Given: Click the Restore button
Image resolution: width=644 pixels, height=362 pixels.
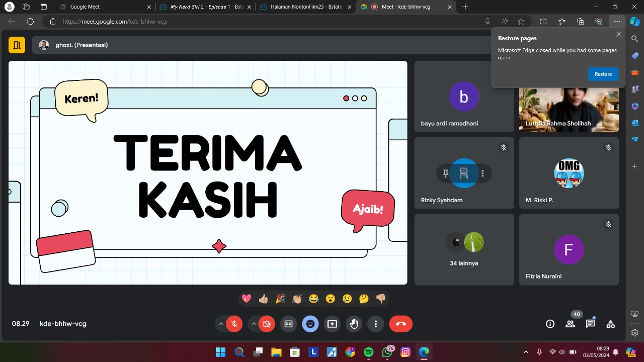Looking at the screenshot, I should (603, 74).
